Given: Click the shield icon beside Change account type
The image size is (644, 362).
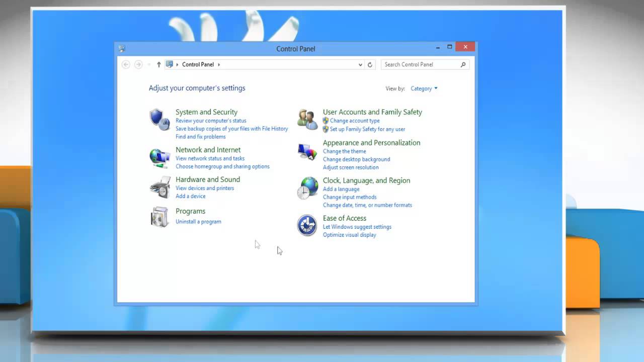Looking at the screenshot, I should [x=326, y=121].
